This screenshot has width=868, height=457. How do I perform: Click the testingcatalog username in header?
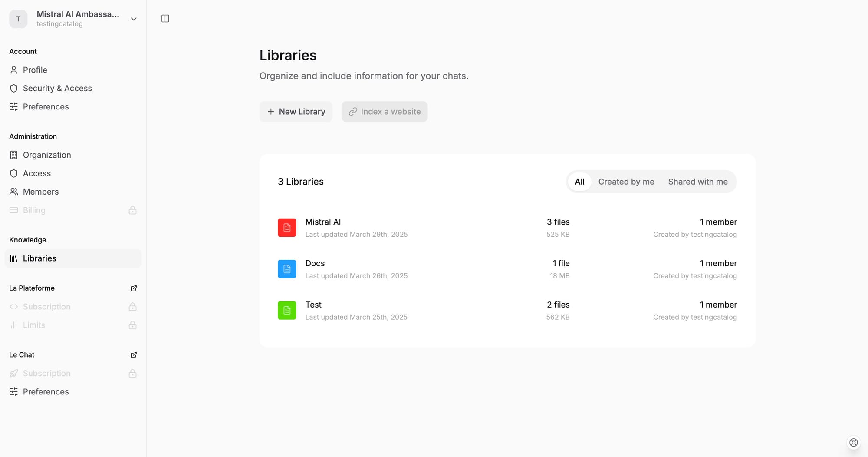click(59, 24)
